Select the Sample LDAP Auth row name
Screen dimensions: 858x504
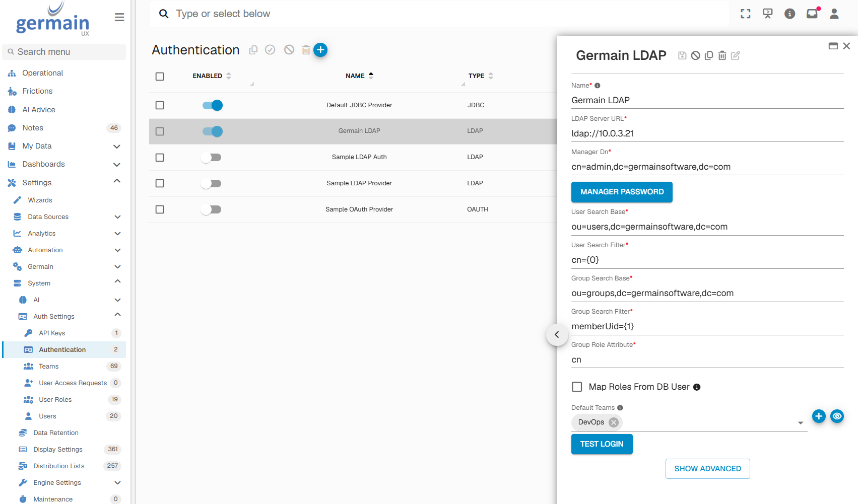(x=359, y=157)
